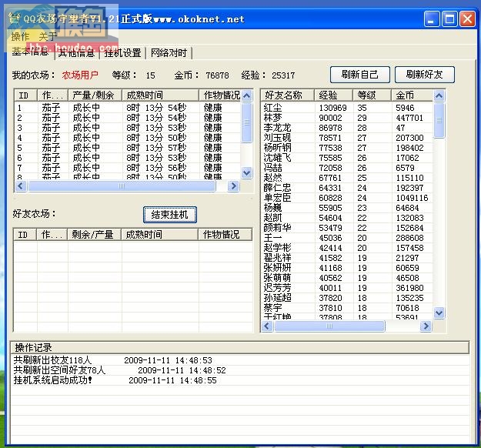Sort friends by 等级 column header
Viewport: 481px width, 448px height.
coord(372,95)
